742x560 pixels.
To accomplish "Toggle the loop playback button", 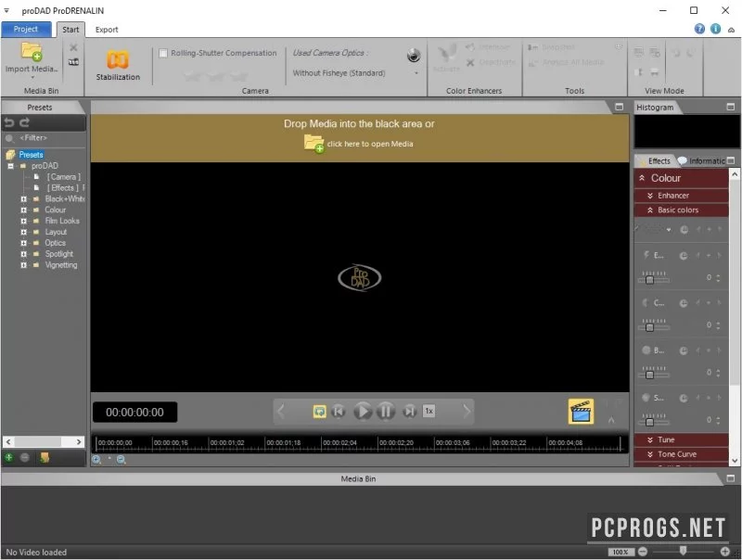I will (x=319, y=412).
